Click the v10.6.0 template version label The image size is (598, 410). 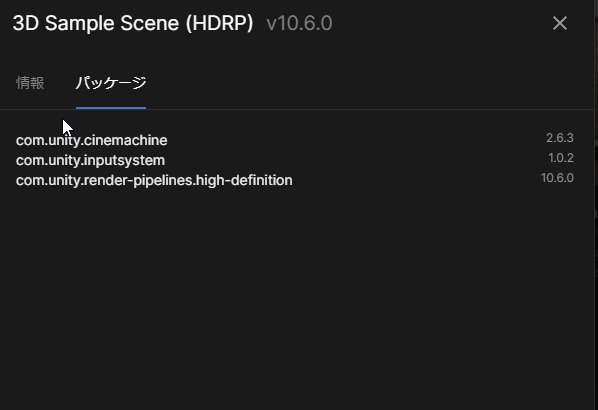[299, 23]
